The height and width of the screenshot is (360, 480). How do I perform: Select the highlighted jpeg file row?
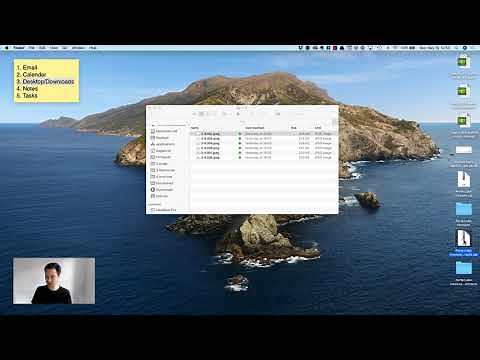point(263,134)
